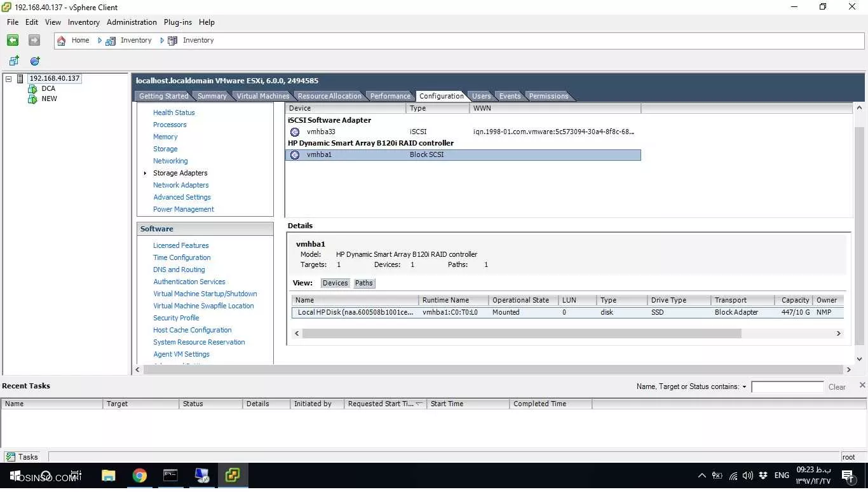Click the volume icon in system tray

[747, 475]
